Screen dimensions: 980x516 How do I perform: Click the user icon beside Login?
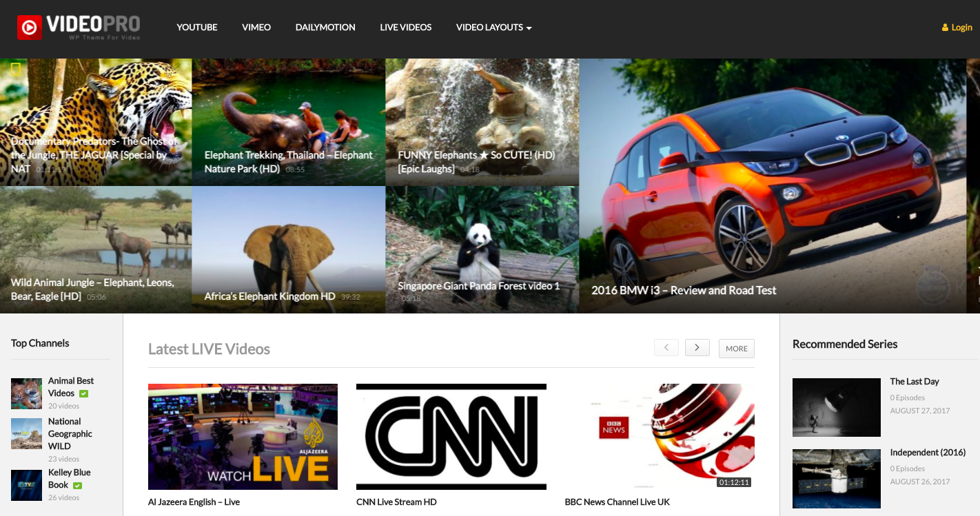point(945,28)
